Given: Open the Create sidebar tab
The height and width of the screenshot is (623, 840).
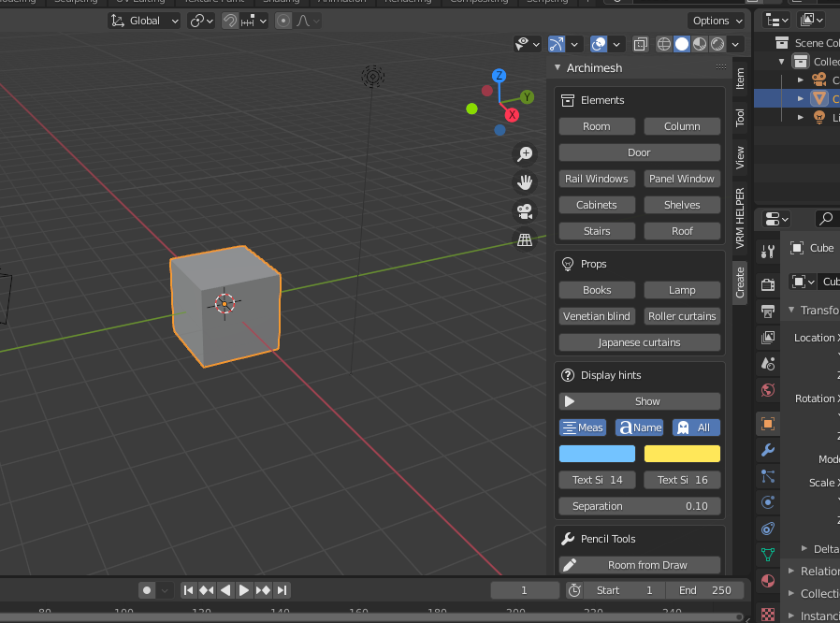Looking at the screenshot, I should (740, 283).
